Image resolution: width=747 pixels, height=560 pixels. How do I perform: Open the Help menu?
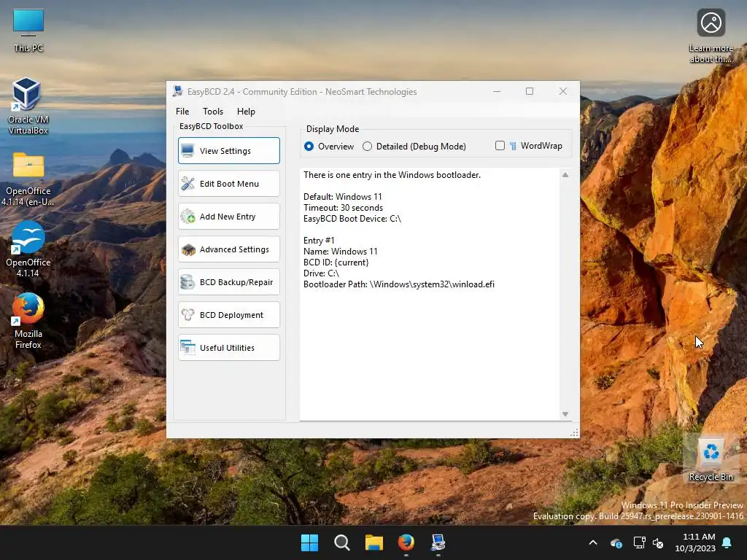coord(246,112)
